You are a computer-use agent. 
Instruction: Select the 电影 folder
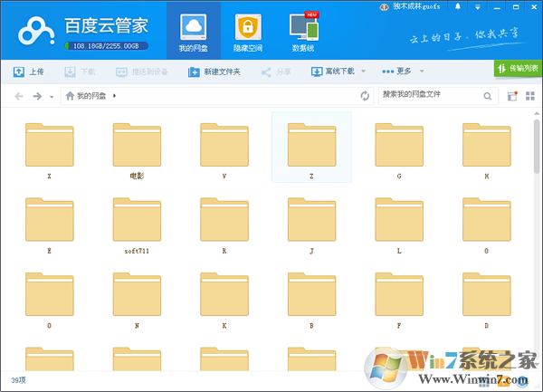point(138,150)
